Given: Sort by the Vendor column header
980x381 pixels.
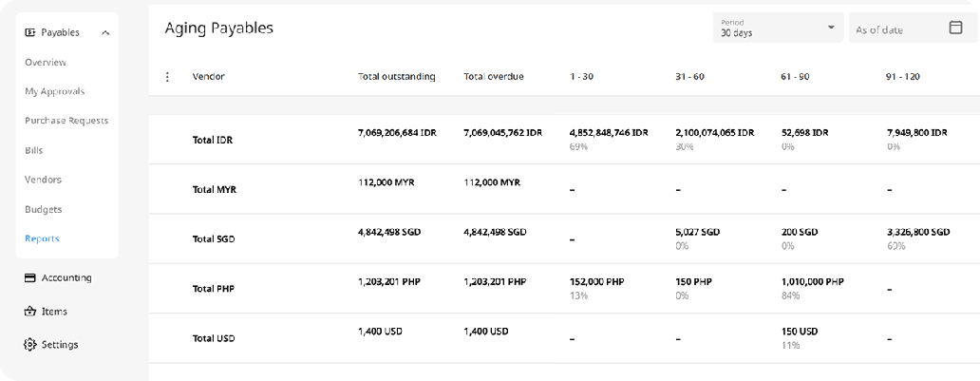Looking at the screenshot, I should tap(208, 77).
